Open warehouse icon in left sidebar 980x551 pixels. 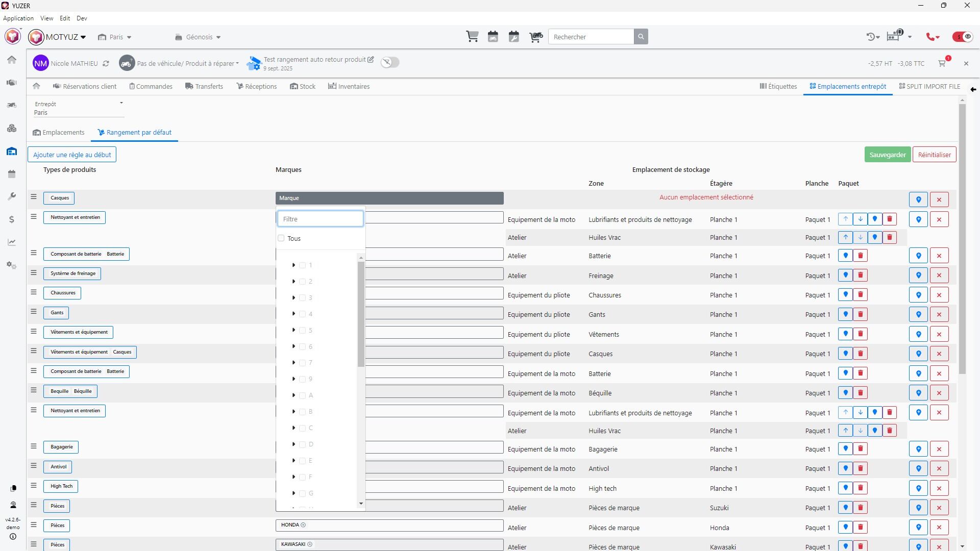12,152
